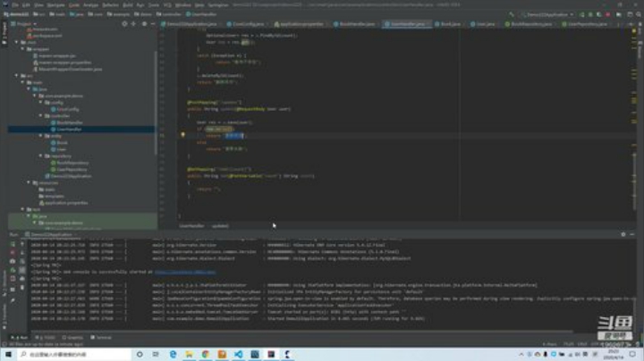
Task: Select application.properties in Project tree
Action: 66,203
